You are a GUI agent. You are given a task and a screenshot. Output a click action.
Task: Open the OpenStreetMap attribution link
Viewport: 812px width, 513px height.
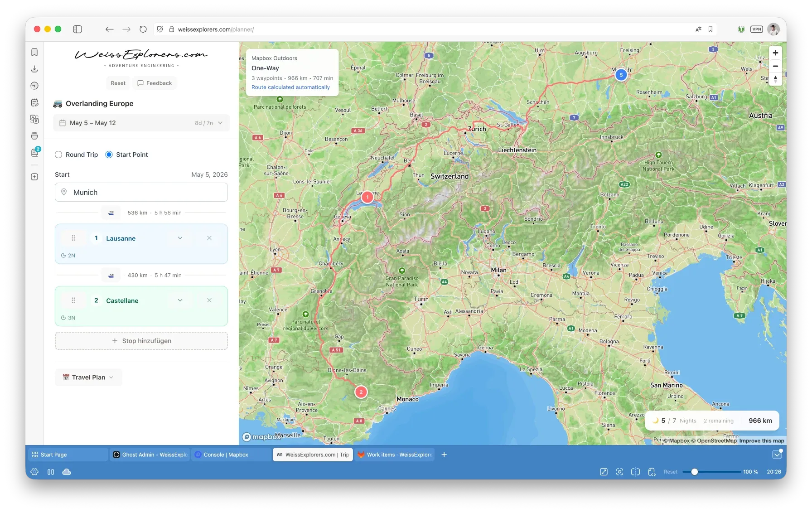click(x=714, y=440)
